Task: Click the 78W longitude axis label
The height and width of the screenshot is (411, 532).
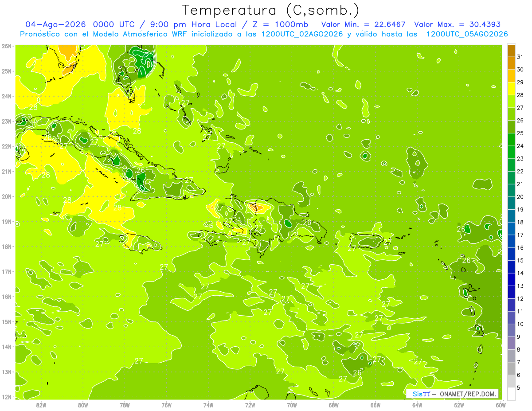Action: coord(125,405)
